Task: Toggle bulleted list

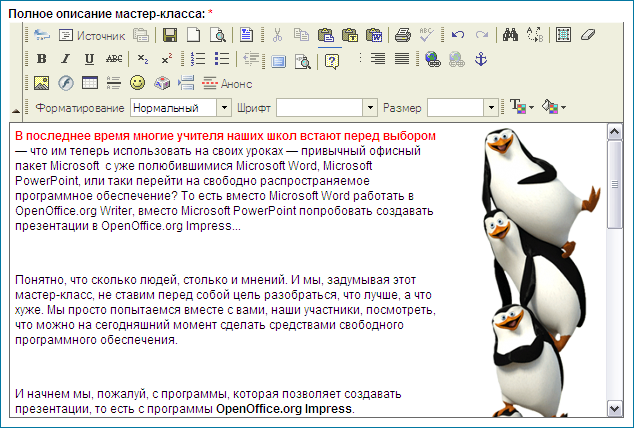Action: tap(222, 59)
